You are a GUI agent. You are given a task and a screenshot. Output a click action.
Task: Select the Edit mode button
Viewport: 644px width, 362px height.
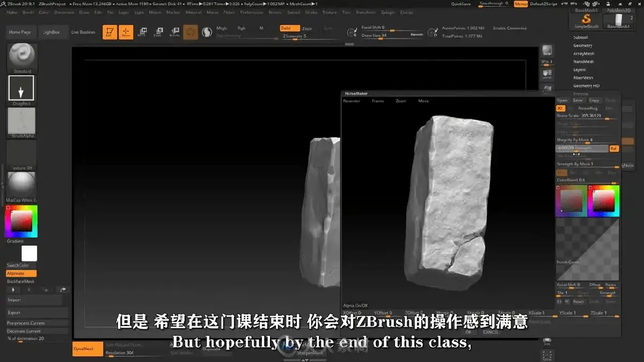point(109,32)
